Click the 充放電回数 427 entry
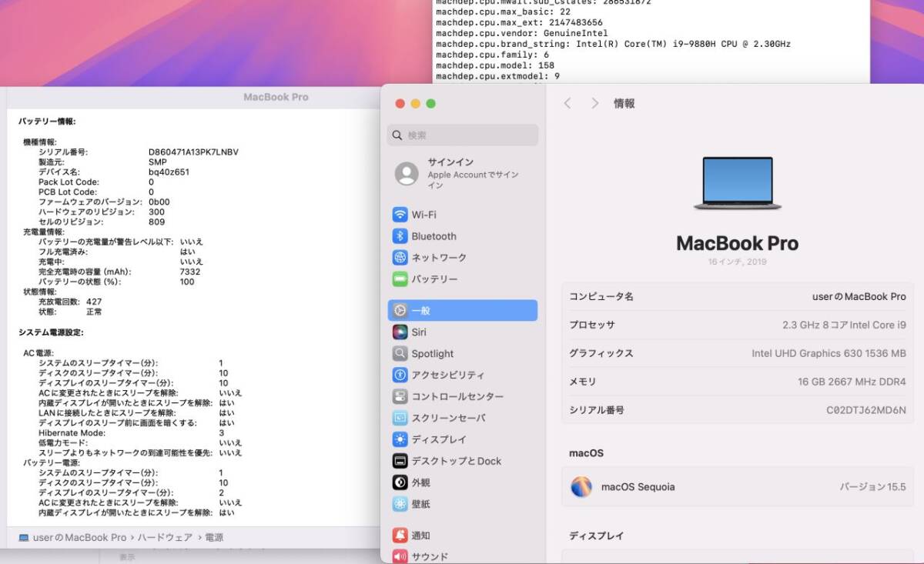This screenshot has width=924, height=564. tap(70, 302)
